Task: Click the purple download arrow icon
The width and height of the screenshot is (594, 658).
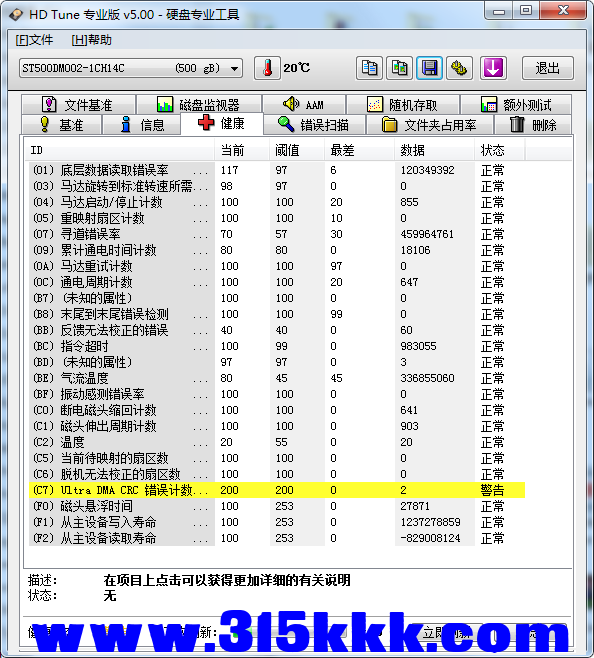Action: [493, 68]
